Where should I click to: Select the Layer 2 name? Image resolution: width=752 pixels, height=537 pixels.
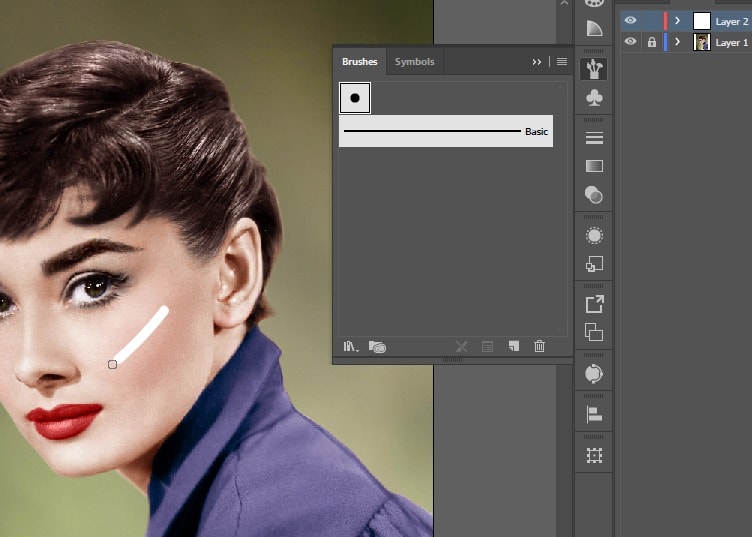pyautogui.click(x=731, y=22)
